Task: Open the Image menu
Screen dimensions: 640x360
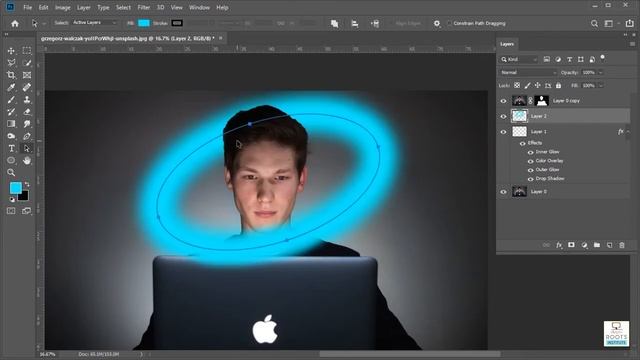Action: click(x=62, y=7)
